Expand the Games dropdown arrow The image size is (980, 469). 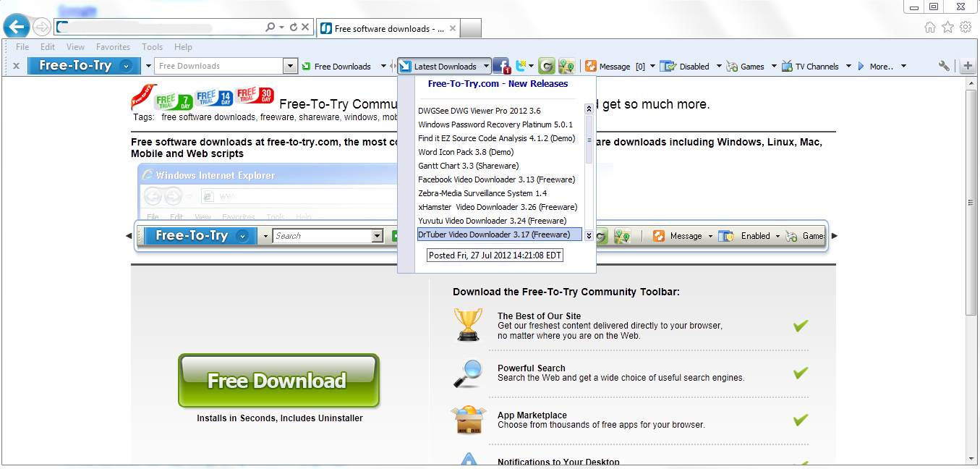[x=773, y=67]
